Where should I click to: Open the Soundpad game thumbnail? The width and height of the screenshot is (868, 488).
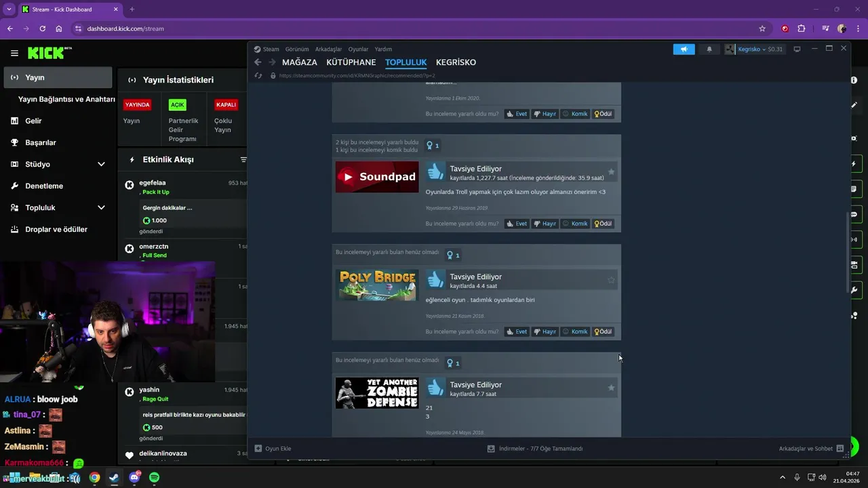point(377,177)
